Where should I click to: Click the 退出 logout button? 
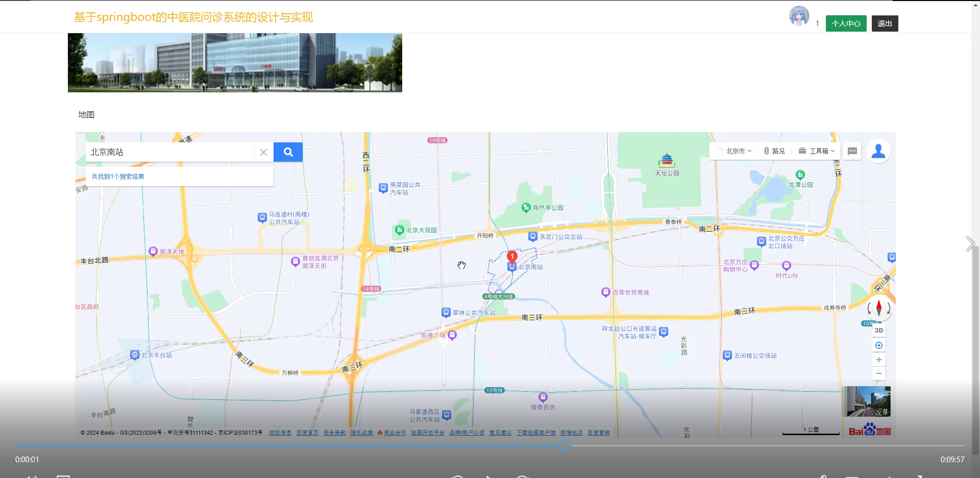tap(885, 23)
